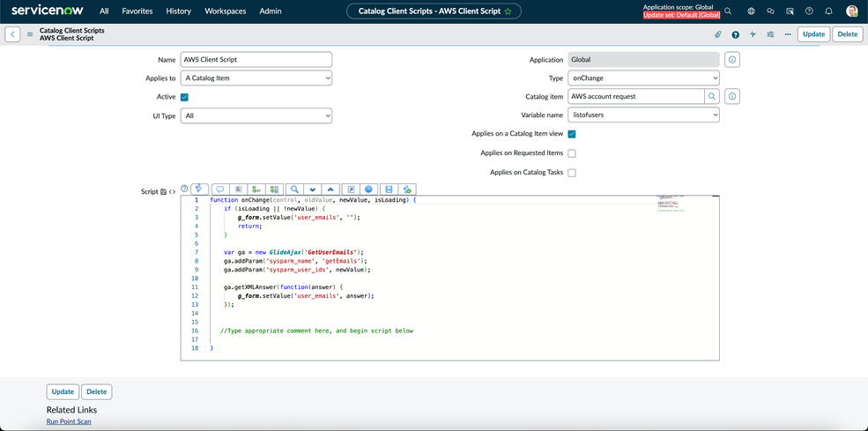868x431 pixels.
Task: Open the activity stream pulse icon
Action: tap(753, 34)
